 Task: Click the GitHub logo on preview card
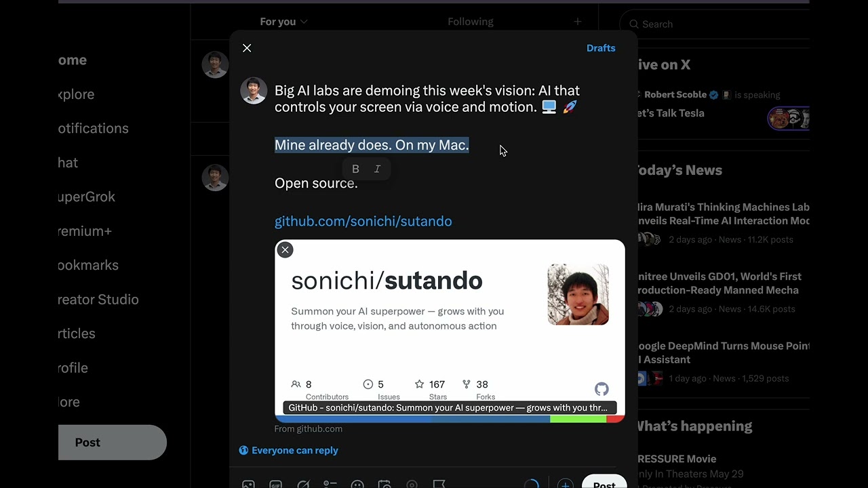(601, 389)
